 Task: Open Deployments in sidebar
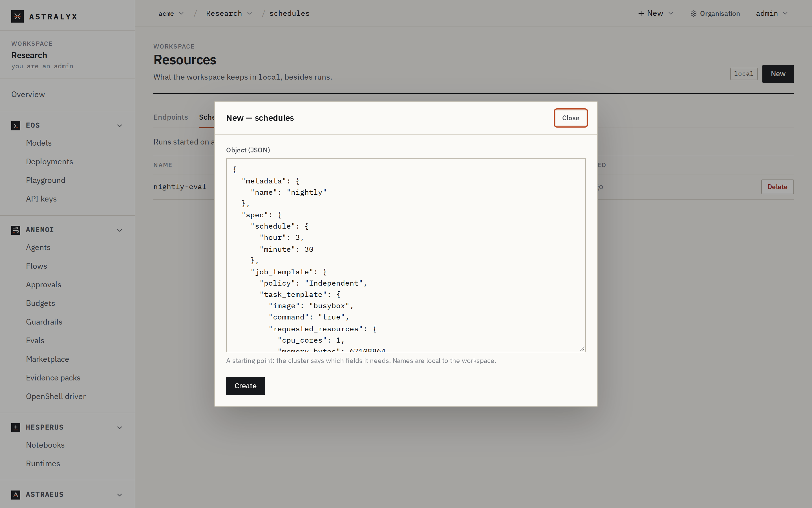(x=50, y=162)
